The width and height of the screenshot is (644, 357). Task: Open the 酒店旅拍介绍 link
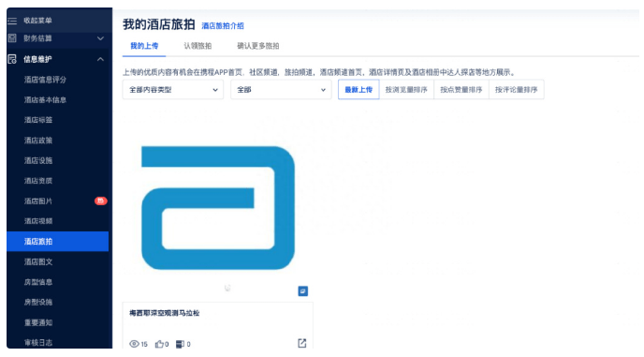pyautogui.click(x=223, y=26)
